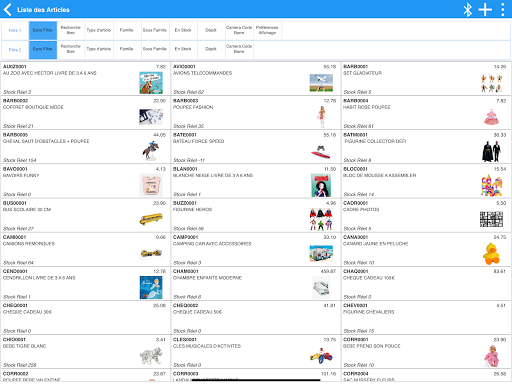Open Sous Famille filter in Filtre 2 row
This screenshot has height=384, width=512.
pos(155,49)
